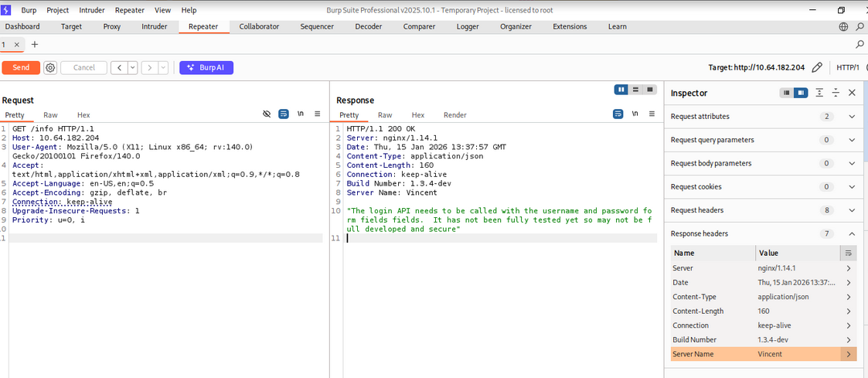This screenshot has height=378, width=868.
Task: Switch Response view to Render tab
Action: 454,115
